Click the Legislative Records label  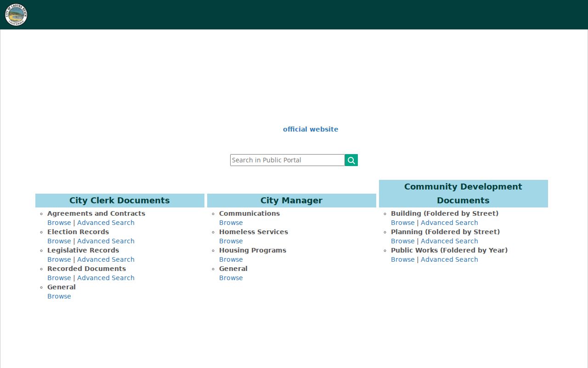point(83,250)
